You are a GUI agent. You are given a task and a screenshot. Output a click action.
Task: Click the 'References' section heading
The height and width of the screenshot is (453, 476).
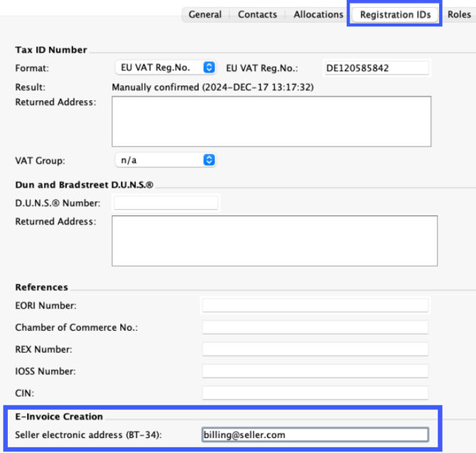[x=42, y=287]
